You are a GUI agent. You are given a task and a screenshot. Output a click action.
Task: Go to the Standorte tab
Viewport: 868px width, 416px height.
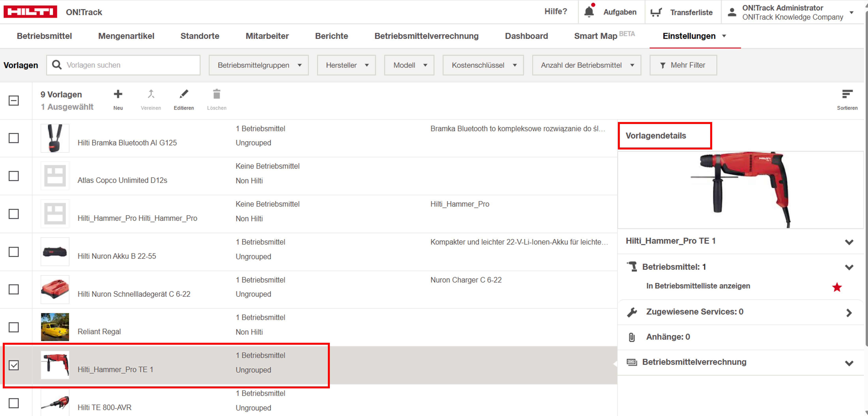pyautogui.click(x=200, y=36)
